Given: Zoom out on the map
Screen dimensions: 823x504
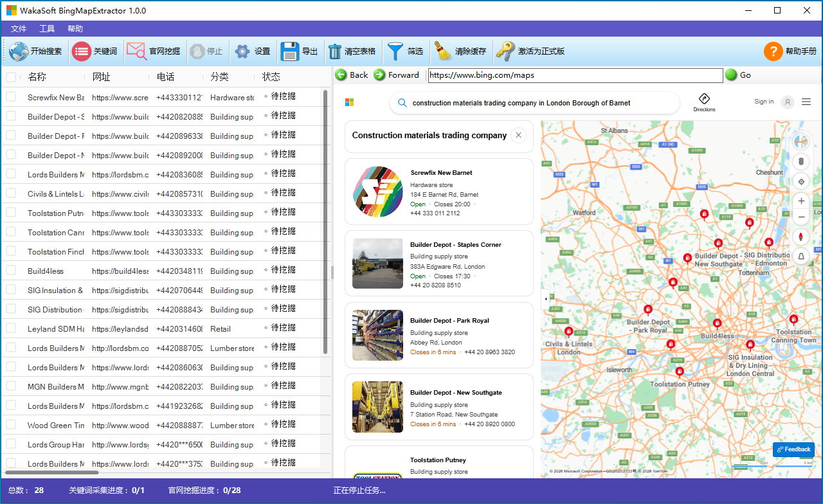Looking at the screenshot, I should (x=801, y=217).
